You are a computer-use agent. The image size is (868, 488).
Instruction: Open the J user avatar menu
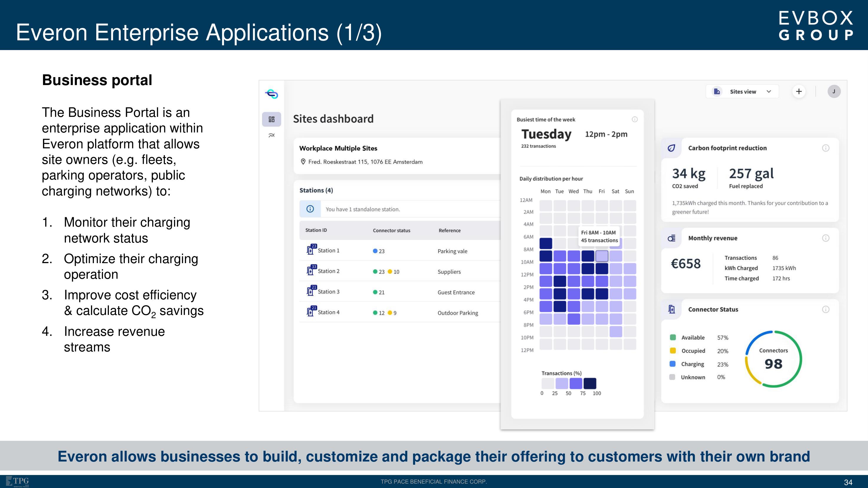click(x=834, y=91)
